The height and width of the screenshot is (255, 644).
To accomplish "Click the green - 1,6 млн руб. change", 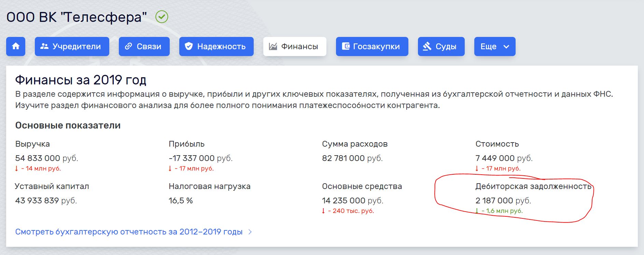I will [x=499, y=211].
